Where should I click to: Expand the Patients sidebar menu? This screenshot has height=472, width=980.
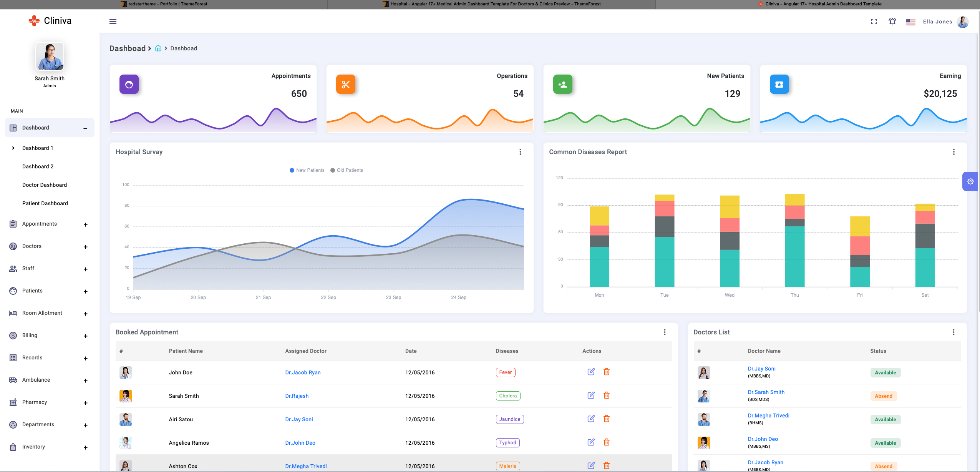[x=50, y=291]
